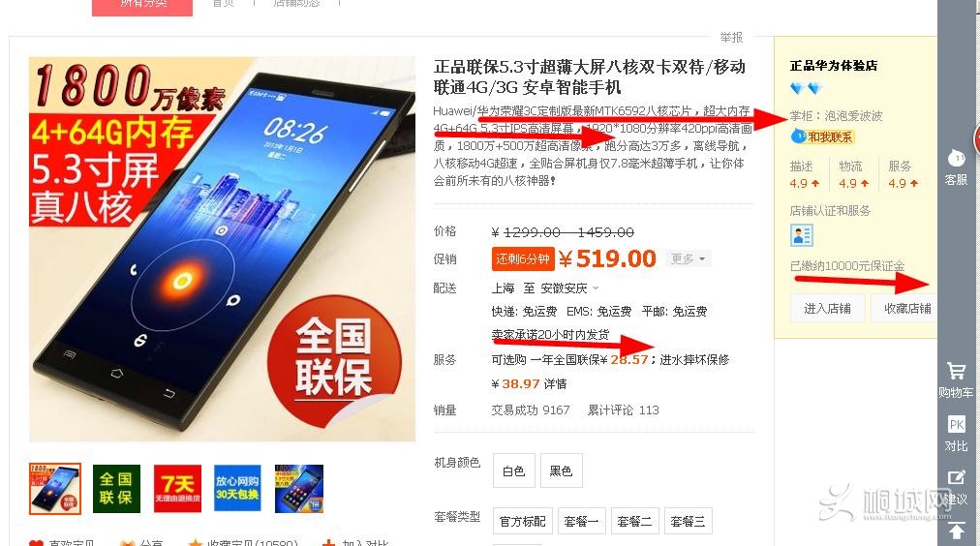Open the 累计评论 113 reviews link
Screen dimensions: 980x546
tap(623, 409)
